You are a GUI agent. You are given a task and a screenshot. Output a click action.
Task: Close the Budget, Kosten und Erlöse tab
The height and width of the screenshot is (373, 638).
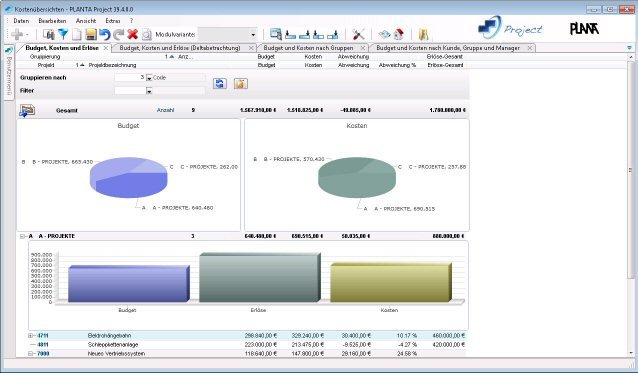106,48
